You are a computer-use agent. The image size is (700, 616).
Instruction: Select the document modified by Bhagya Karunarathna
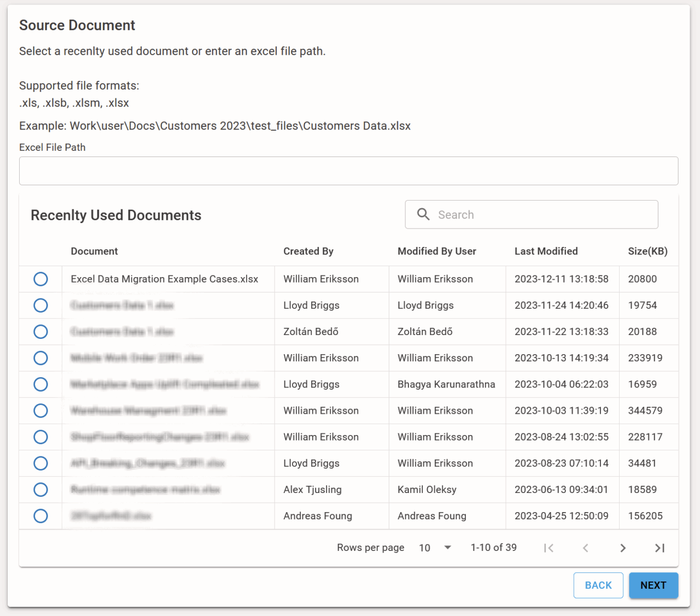pyautogui.click(x=40, y=384)
